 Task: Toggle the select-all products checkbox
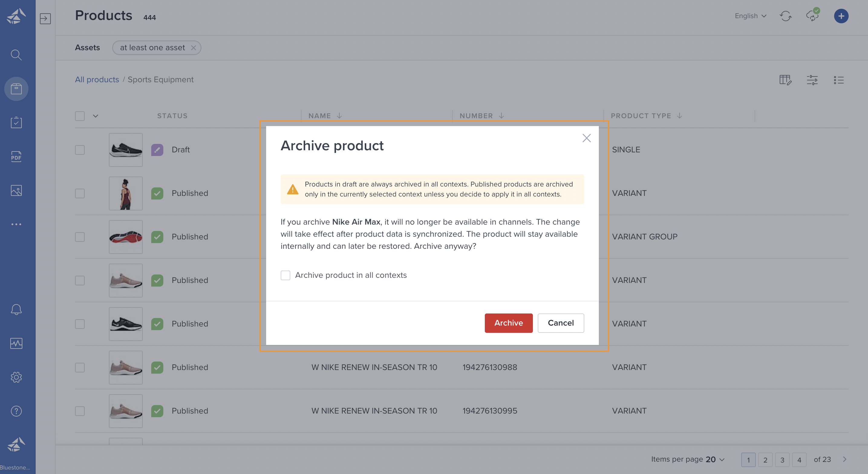coord(80,116)
